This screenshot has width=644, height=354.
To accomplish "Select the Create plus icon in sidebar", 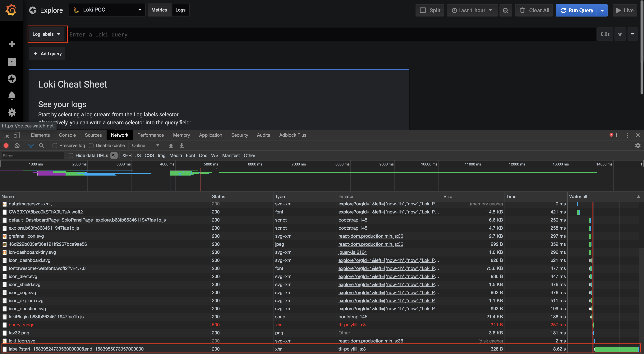I will coord(12,44).
